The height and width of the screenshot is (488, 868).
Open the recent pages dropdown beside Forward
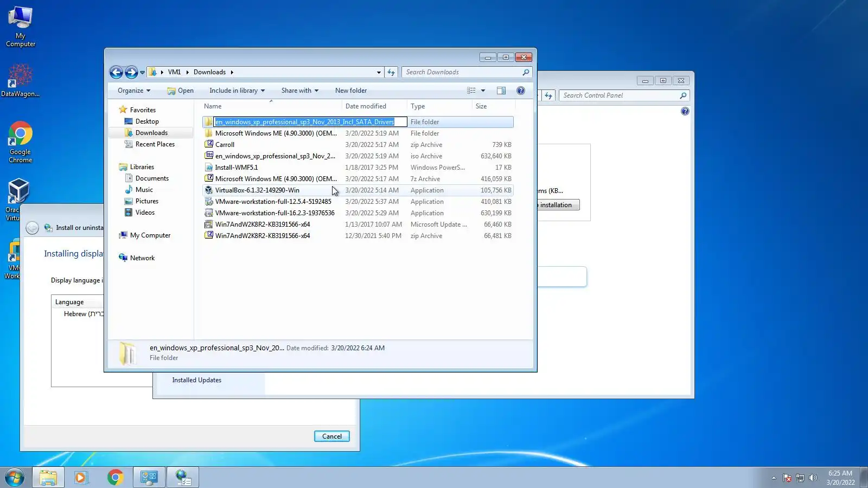(142, 73)
